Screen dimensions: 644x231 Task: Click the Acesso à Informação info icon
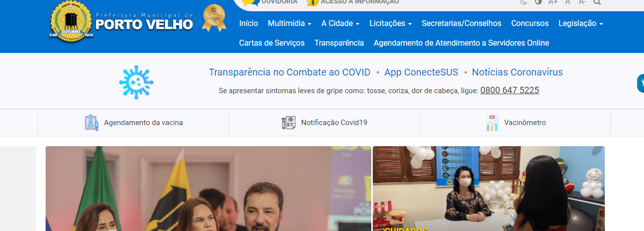[x=312, y=2]
